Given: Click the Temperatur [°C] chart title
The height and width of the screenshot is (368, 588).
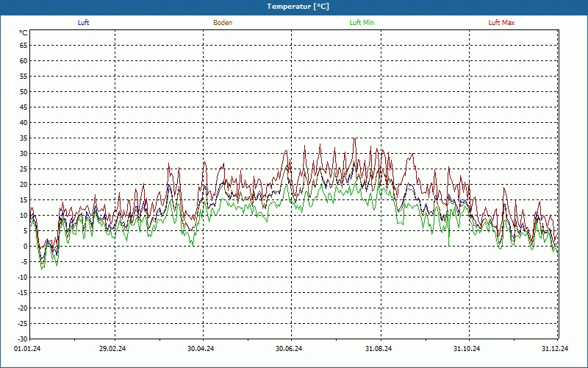Looking at the screenshot, I should pyautogui.click(x=298, y=7).
